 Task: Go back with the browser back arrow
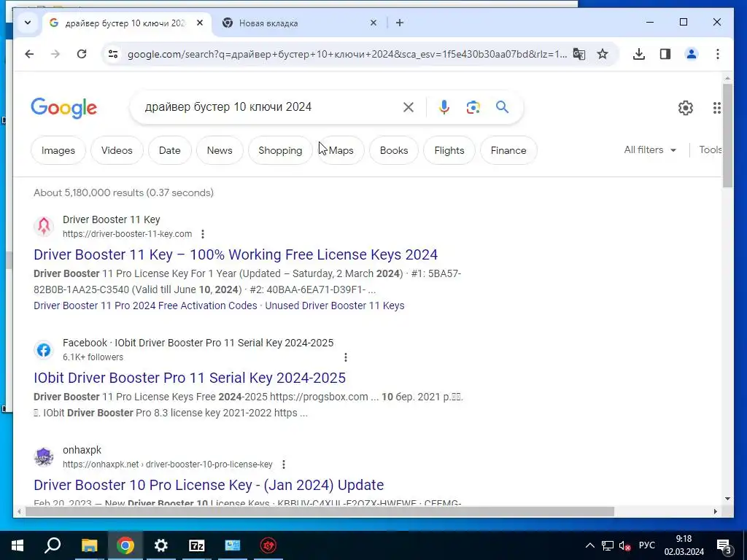pos(29,54)
